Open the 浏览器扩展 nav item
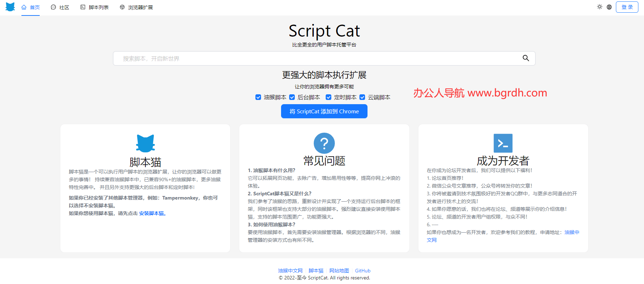Viewport: 644px width, 284px height. pos(136,7)
